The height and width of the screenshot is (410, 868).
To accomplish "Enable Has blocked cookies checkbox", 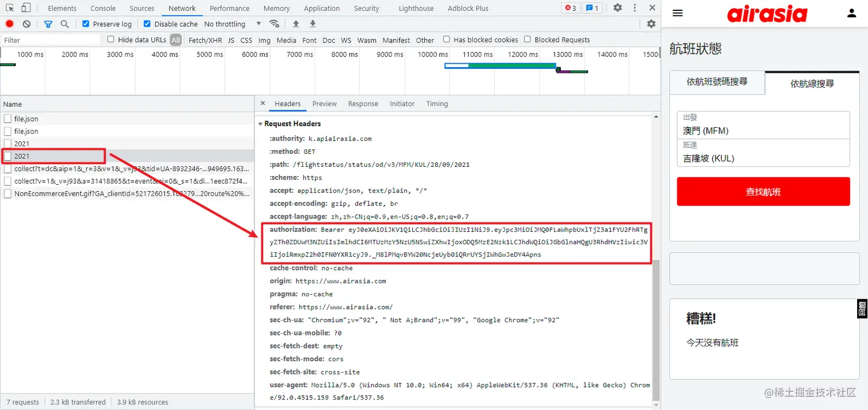I will (447, 40).
